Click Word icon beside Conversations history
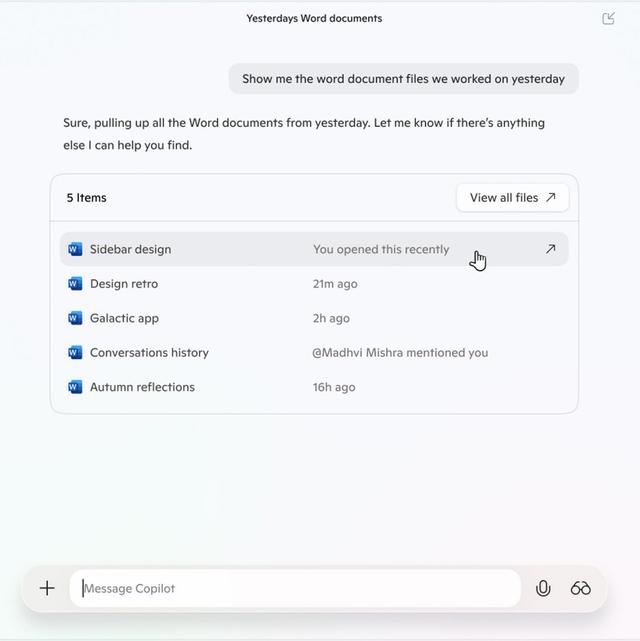This screenshot has height=641, width=640. coord(75,352)
